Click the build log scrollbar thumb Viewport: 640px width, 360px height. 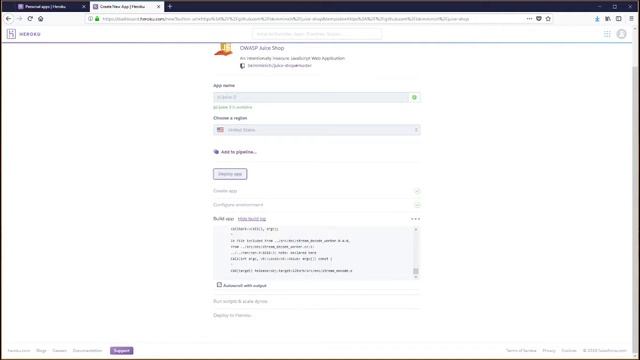pyautogui.click(x=416, y=271)
